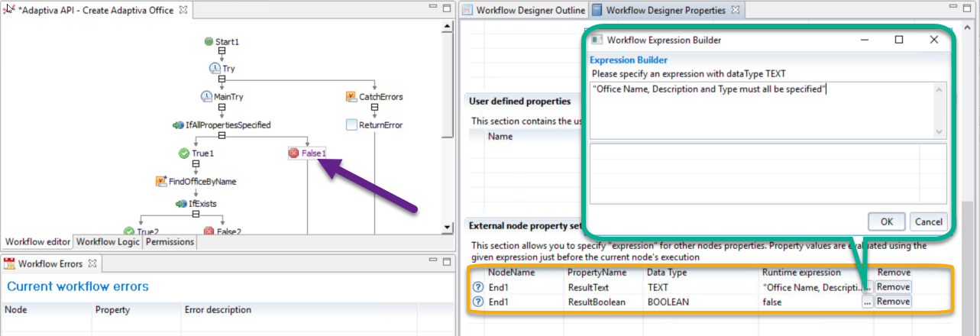Collapse the branch below IfExists
This screenshot has width=980, height=336.
[196, 215]
